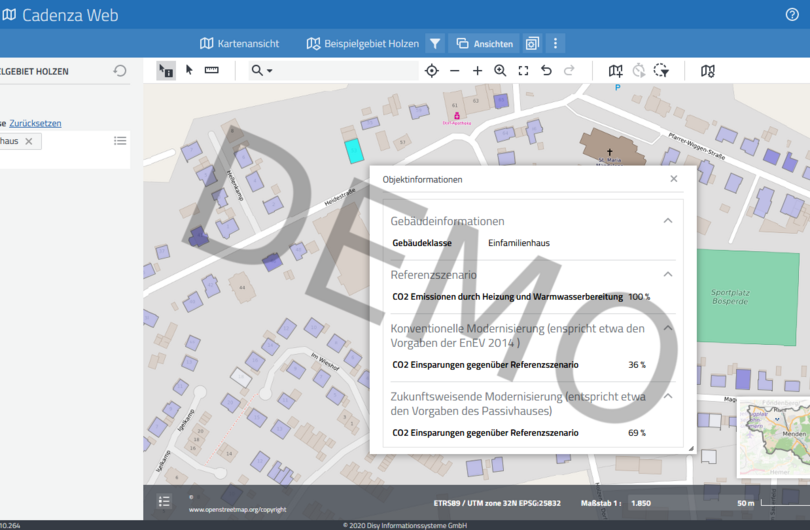Select the ruler measure tool

pyautogui.click(x=212, y=70)
